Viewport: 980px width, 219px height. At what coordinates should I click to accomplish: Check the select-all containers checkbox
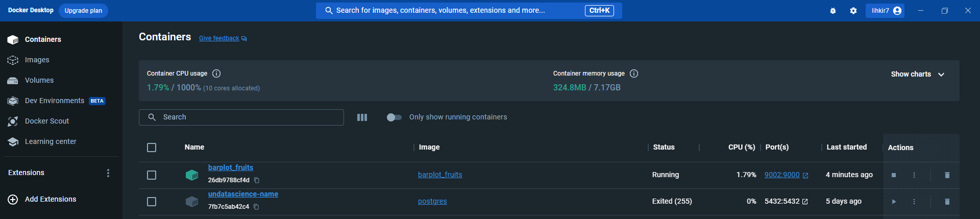pos(152,148)
